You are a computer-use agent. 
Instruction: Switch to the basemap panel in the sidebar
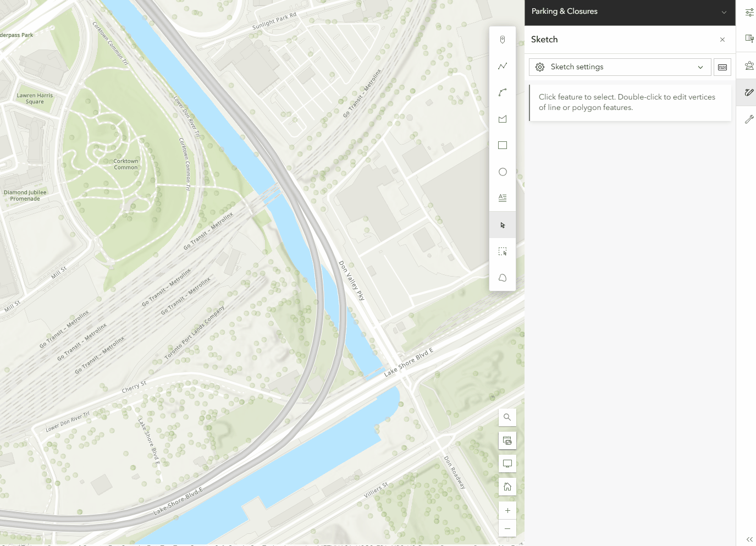click(748, 38)
